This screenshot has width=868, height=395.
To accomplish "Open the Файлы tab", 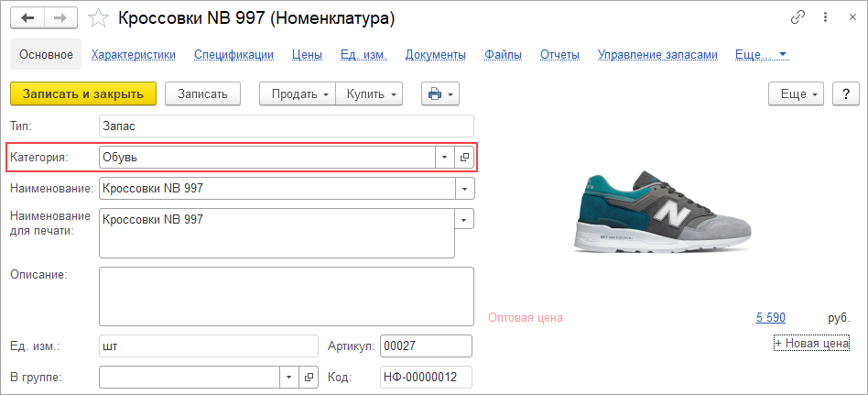I will (504, 54).
